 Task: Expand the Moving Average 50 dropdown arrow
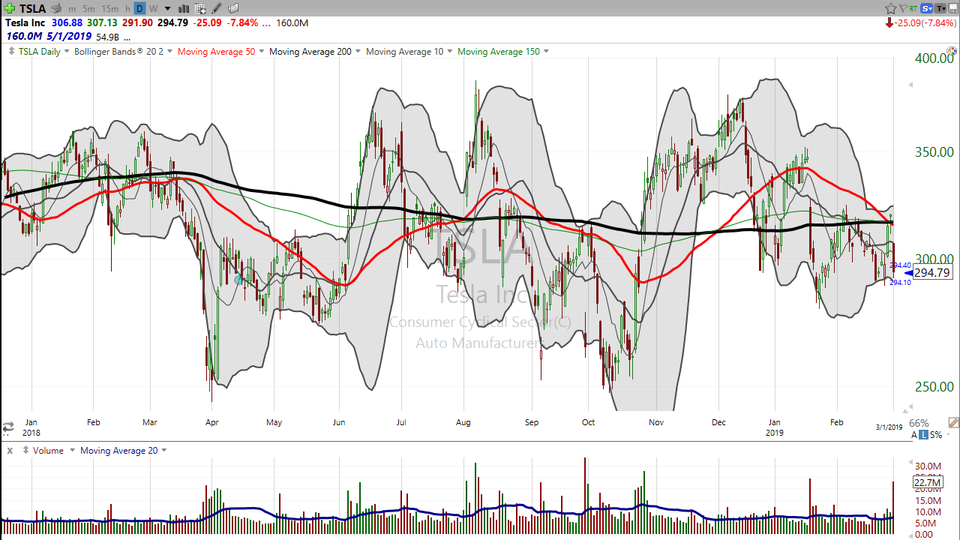[x=261, y=51]
